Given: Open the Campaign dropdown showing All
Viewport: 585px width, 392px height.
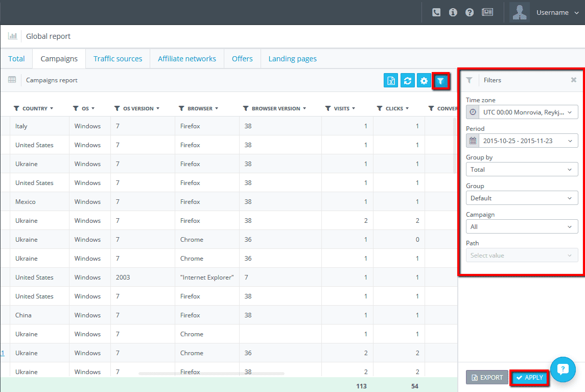Looking at the screenshot, I should point(522,226).
